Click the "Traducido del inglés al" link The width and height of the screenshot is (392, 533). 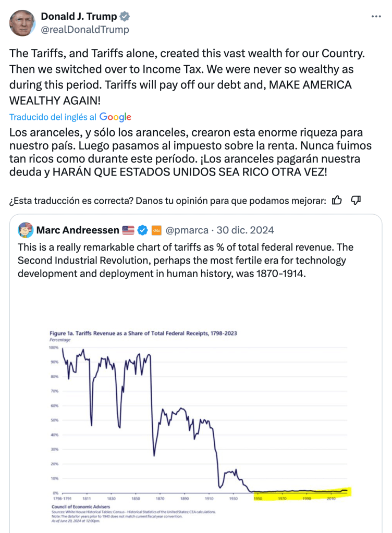click(x=53, y=117)
